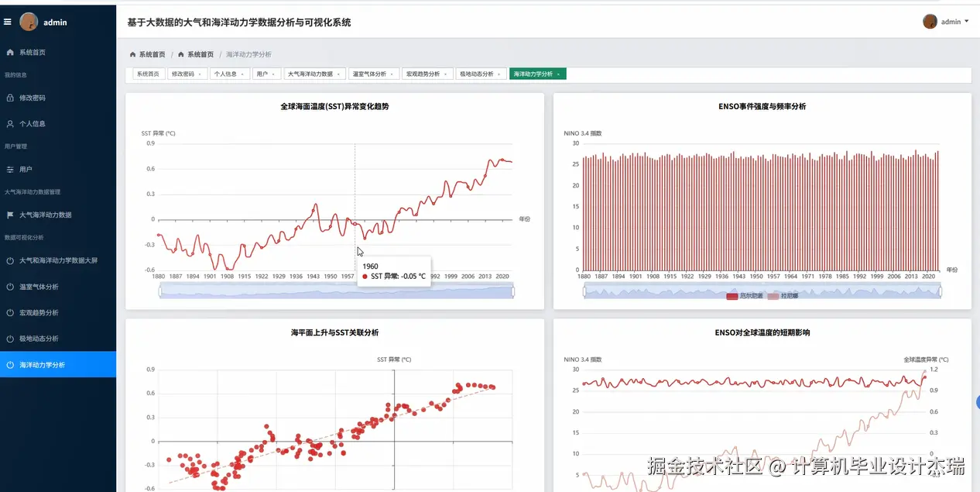The image size is (980, 492).
Task: Open 大气海洋动力数据 in the sidebar
Action: [58, 215]
